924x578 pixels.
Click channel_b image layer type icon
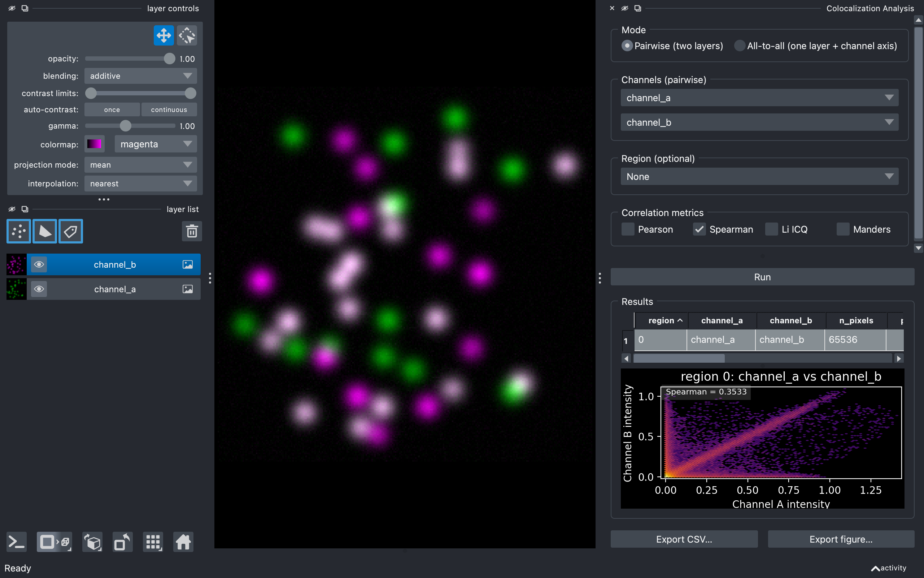point(187,264)
